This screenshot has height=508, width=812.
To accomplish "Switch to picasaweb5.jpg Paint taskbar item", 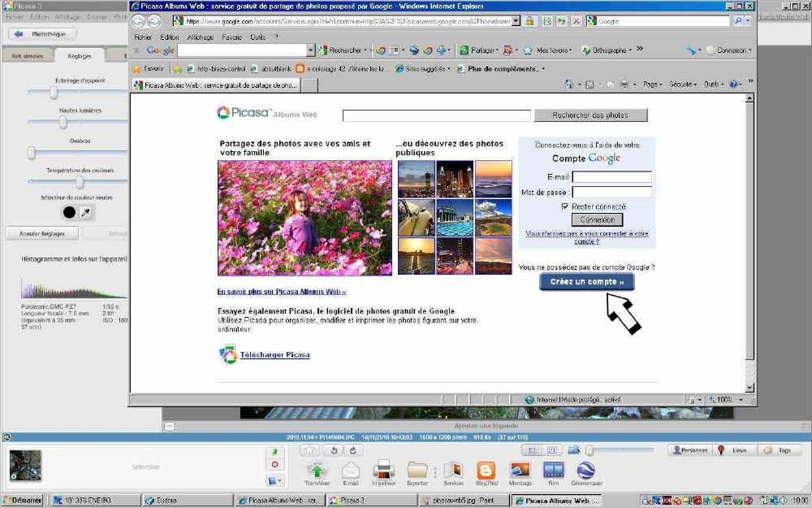I will pos(464,500).
